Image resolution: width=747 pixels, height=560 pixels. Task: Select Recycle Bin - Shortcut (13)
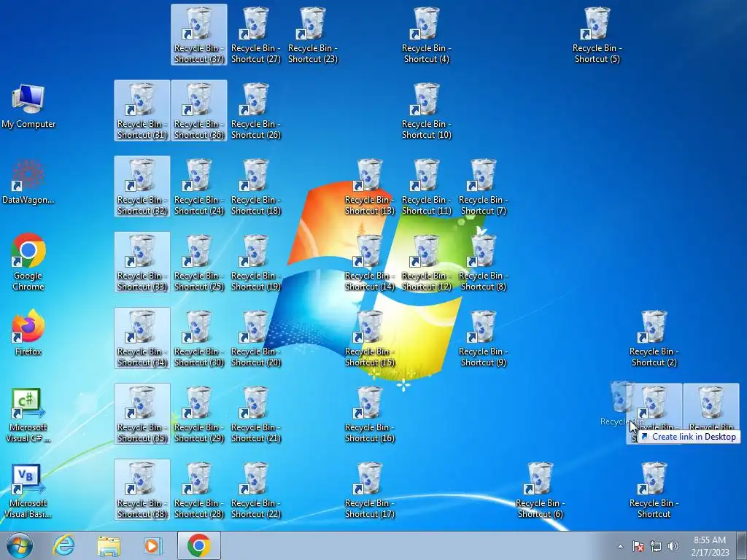coord(370,186)
